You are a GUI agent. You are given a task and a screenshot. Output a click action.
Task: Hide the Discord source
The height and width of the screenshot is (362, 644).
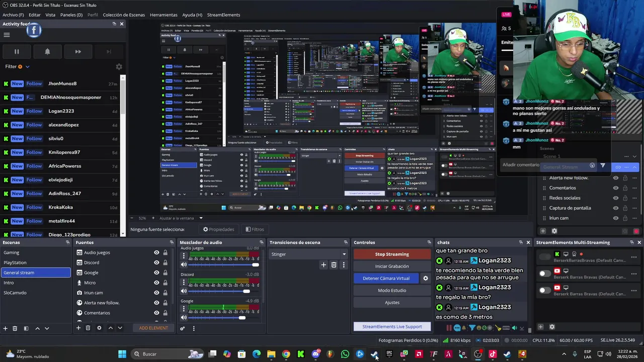click(156, 262)
